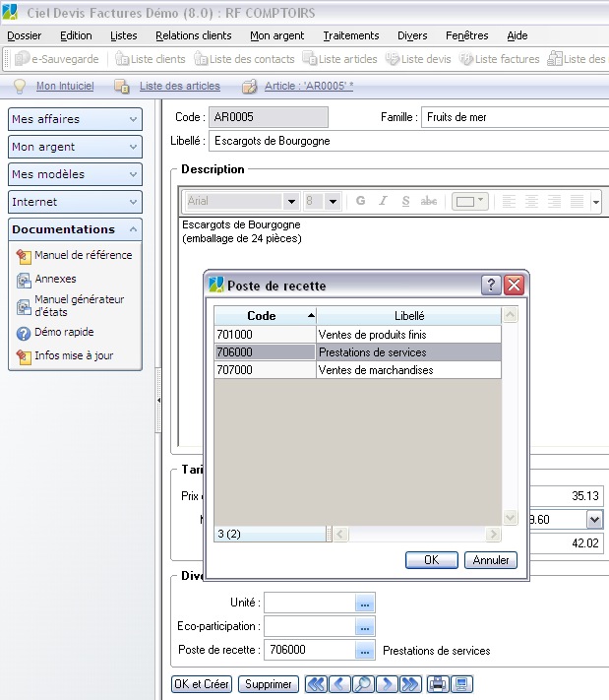The height and width of the screenshot is (700, 609).
Task: Open the Manuel de référence documentation
Action: pyautogui.click(x=83, y=255)
